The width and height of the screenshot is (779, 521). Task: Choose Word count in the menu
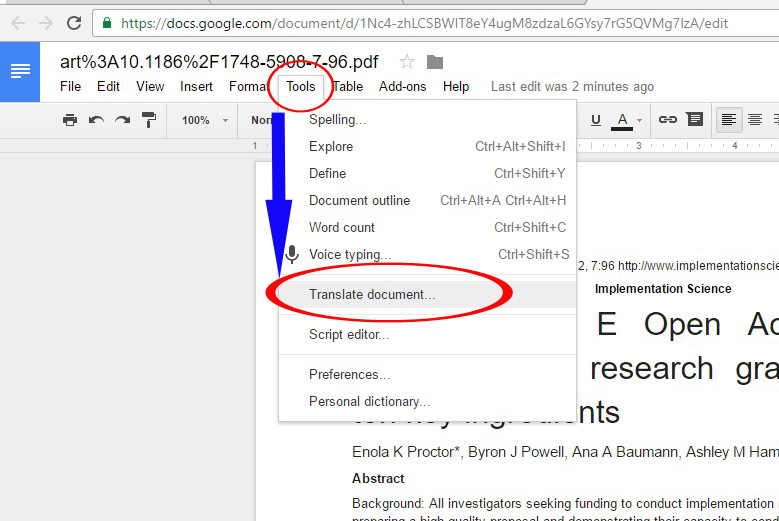(342, 227)
